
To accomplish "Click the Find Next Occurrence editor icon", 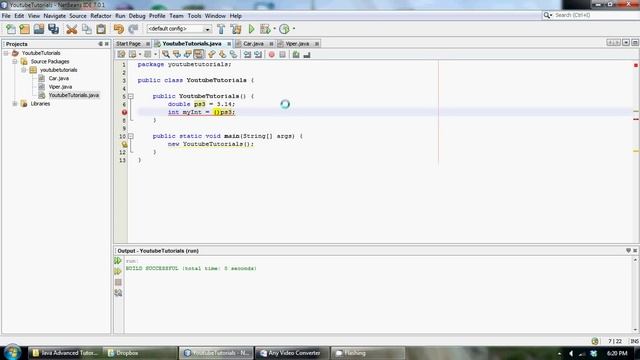I will pyautogui.click(x=188, y=55).
